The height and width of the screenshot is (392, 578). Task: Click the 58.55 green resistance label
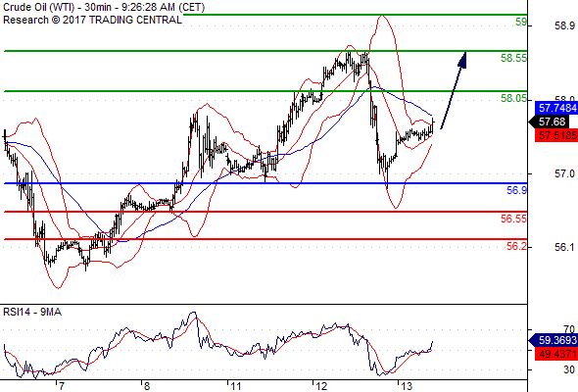pos(513,58)
